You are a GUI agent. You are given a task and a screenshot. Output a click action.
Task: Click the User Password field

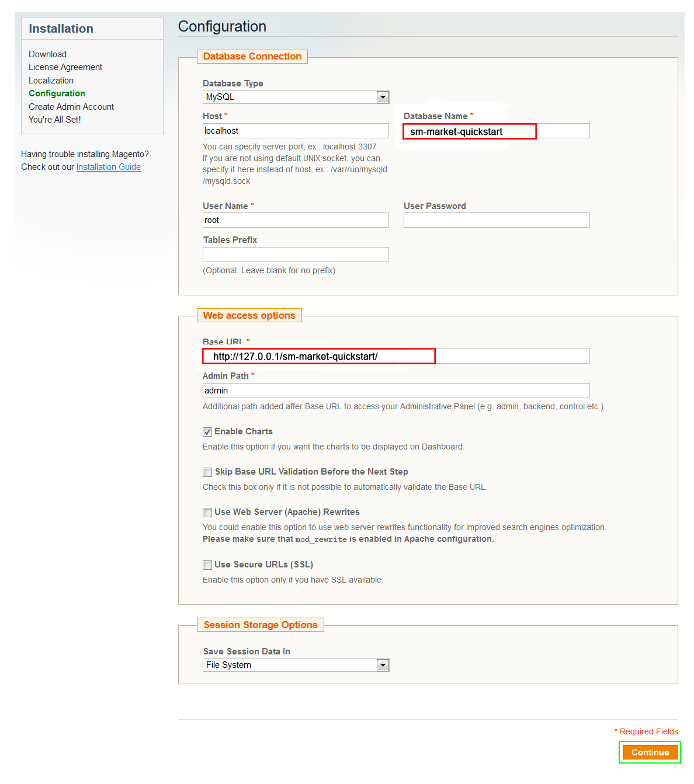[x=497, y=220]
